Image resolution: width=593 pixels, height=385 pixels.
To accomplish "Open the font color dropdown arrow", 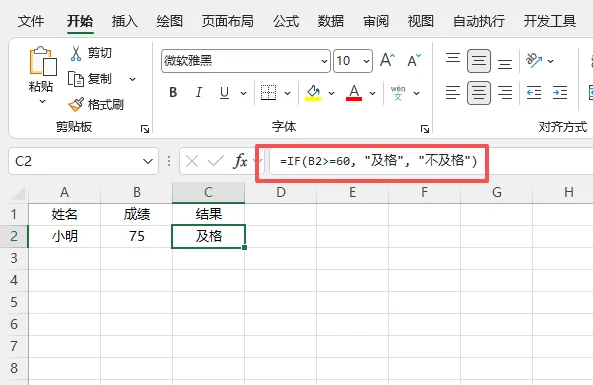I will (x=373, y=93).
